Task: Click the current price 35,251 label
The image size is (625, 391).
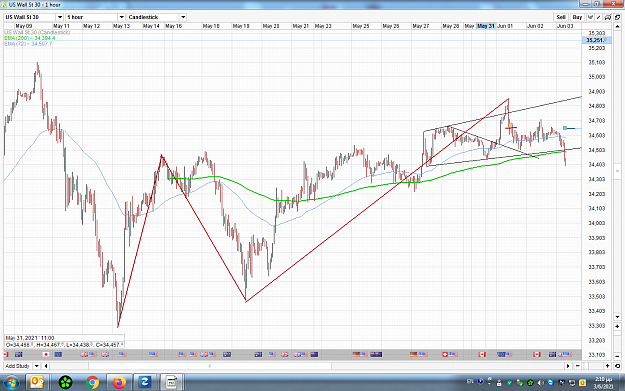Action: point(596,40)
